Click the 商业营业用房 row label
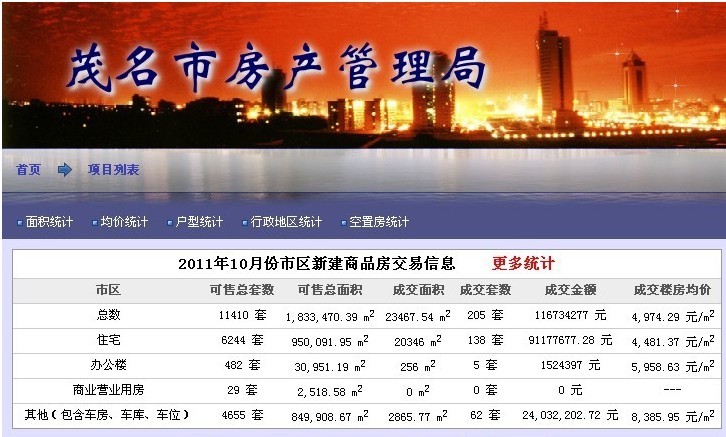726x437 pixels. coord(108,390)
